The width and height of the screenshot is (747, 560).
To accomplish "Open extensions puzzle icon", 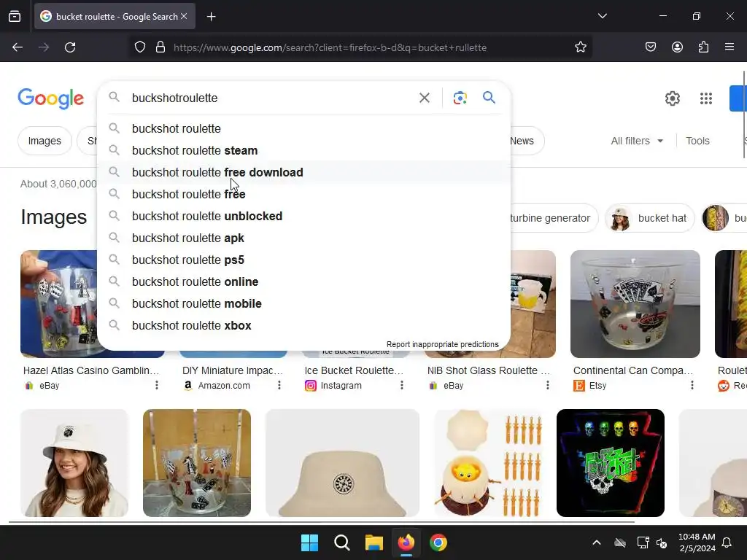I will coord(703,47).
